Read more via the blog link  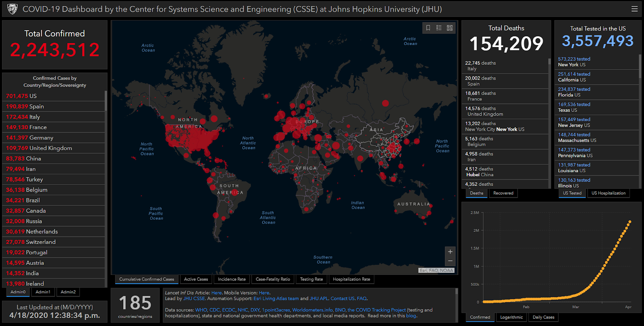click(x=411, y=316)
